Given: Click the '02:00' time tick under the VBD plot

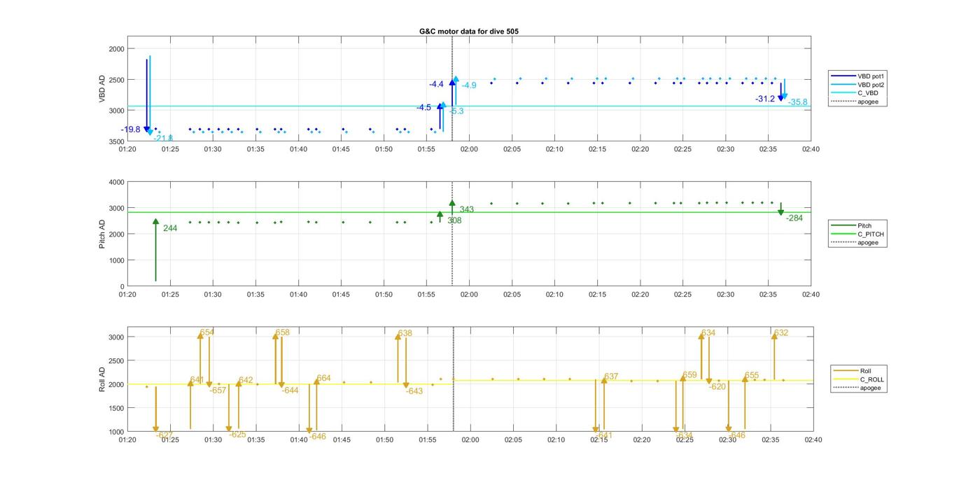Looking at the screenshot, I should [x=469, y=149].
